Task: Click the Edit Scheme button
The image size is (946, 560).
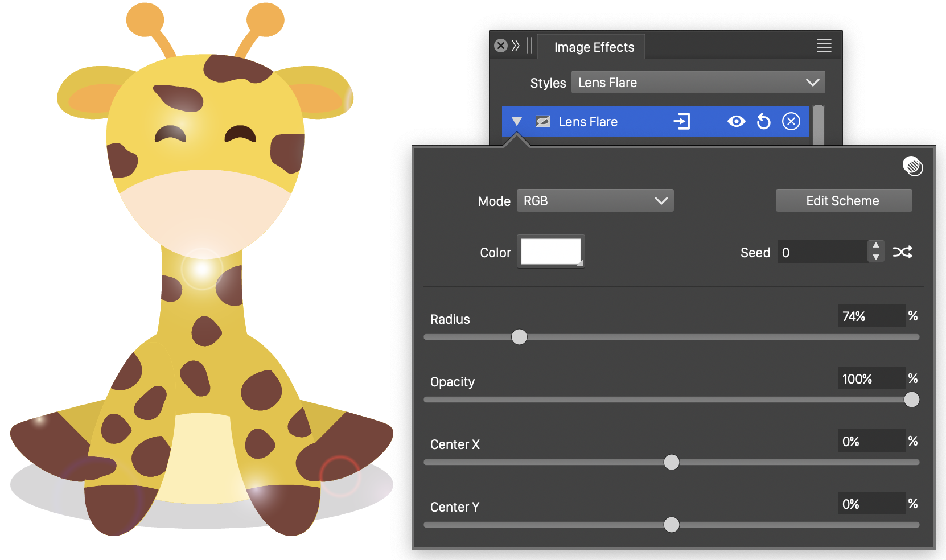Action: pos(843,200)
